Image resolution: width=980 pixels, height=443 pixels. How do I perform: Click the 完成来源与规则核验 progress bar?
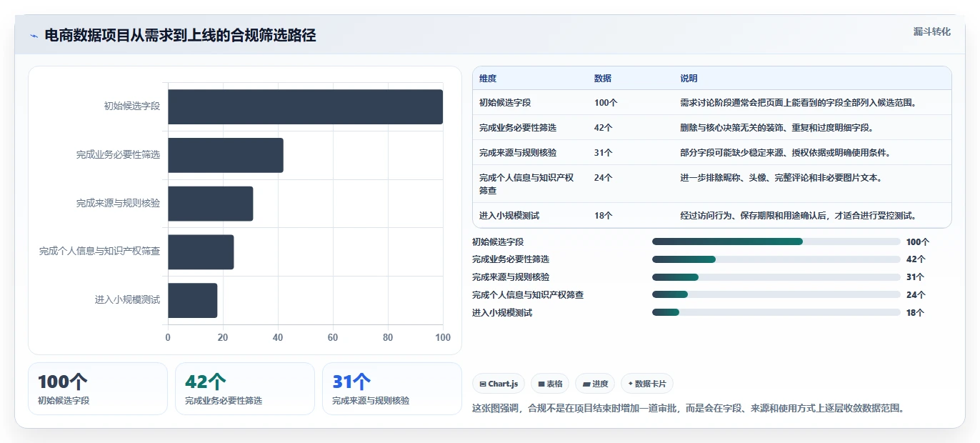point(776,277)
